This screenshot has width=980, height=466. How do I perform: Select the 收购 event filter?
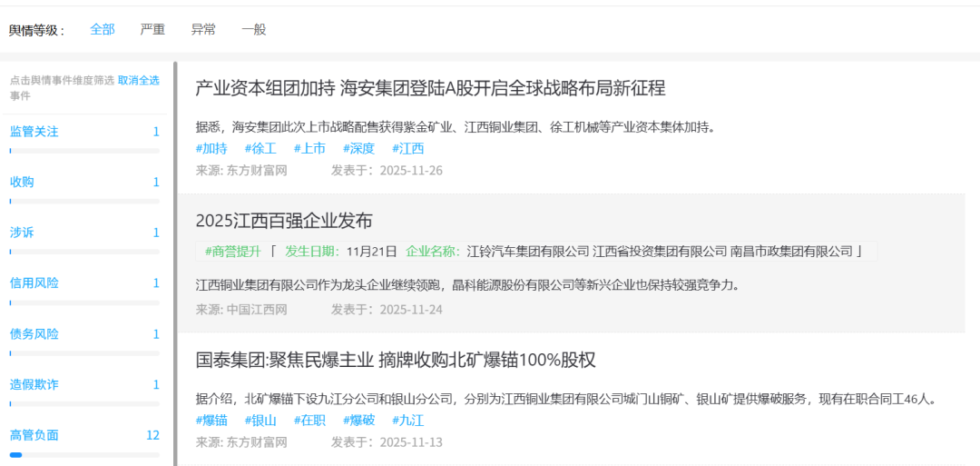click(x=22, y=183)
